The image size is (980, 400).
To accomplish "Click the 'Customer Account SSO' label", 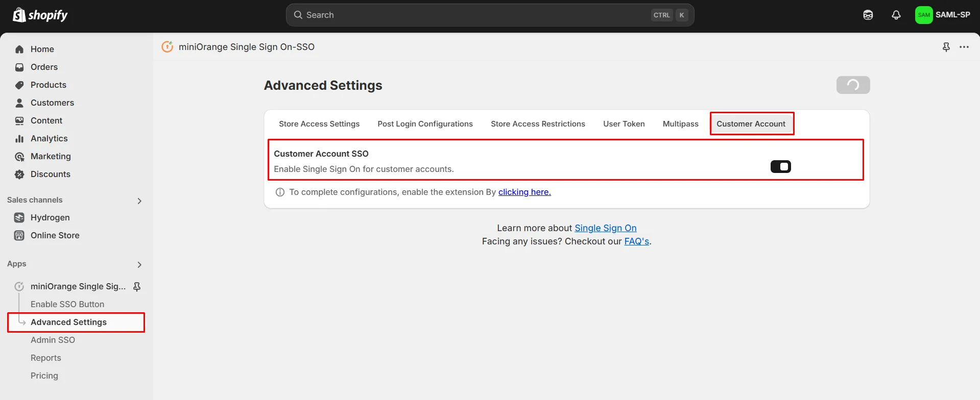I will point(321,154).
